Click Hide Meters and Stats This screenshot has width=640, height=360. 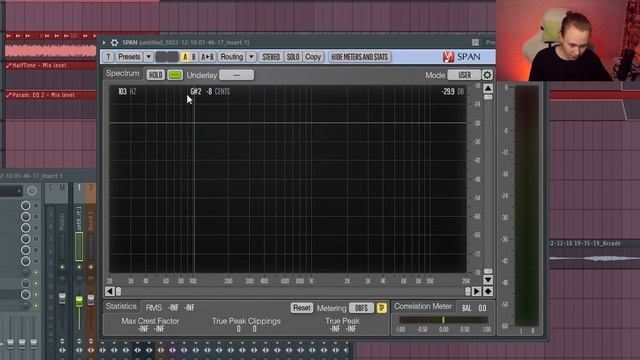[x=360, y=57]
